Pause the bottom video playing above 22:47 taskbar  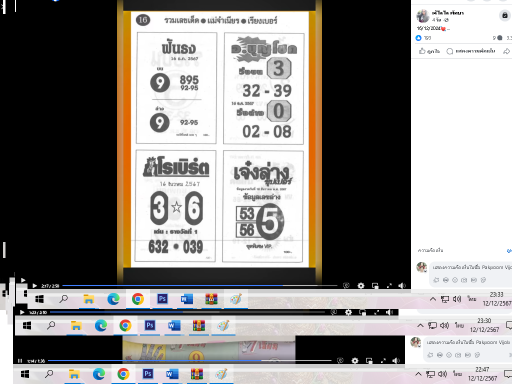pos(20,361)
